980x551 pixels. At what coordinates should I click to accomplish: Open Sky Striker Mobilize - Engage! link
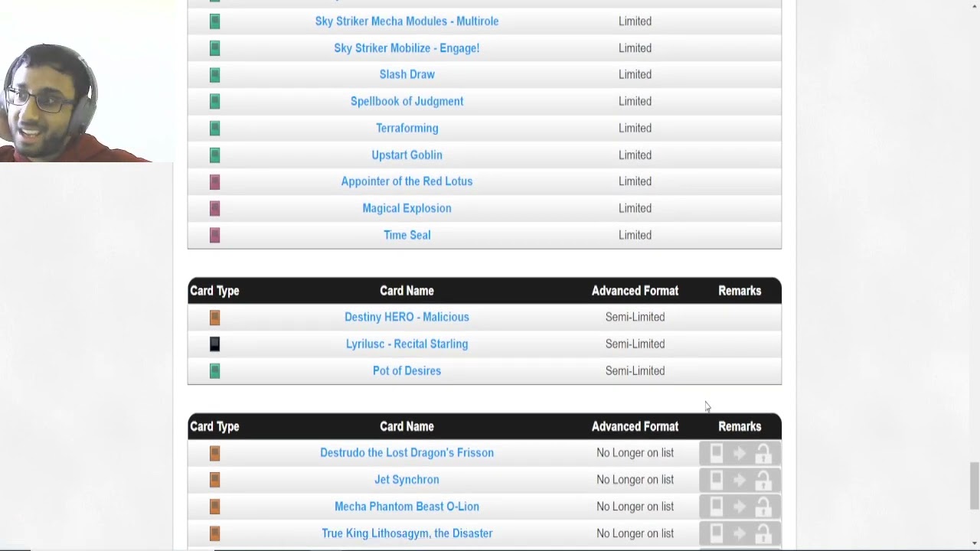click(407, 48)
